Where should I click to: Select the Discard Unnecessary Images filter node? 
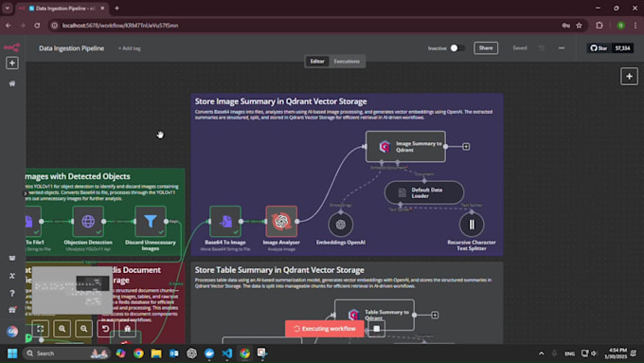(151, 221)
